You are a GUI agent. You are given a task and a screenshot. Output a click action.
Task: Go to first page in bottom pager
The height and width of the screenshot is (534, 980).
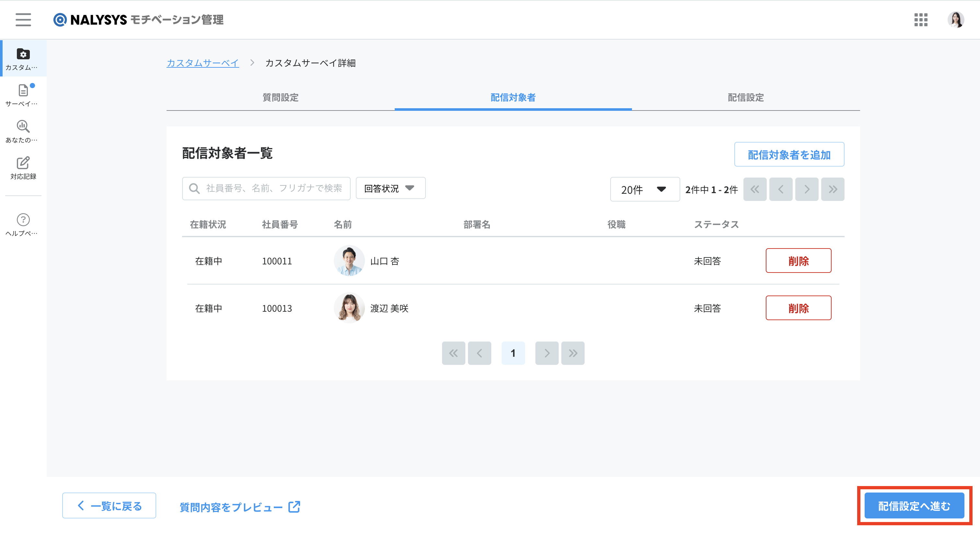pyautogui.click(x=453, y=353)
